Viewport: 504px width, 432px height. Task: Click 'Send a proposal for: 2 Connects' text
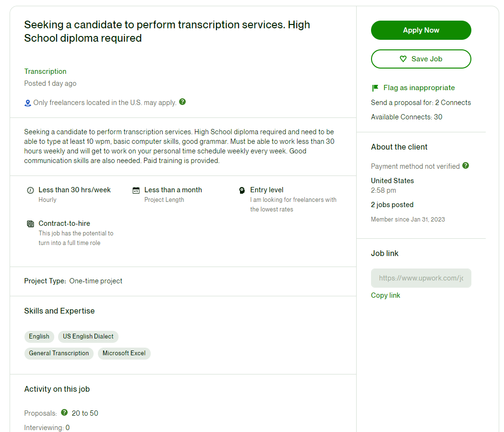click(x=421, y=103)
